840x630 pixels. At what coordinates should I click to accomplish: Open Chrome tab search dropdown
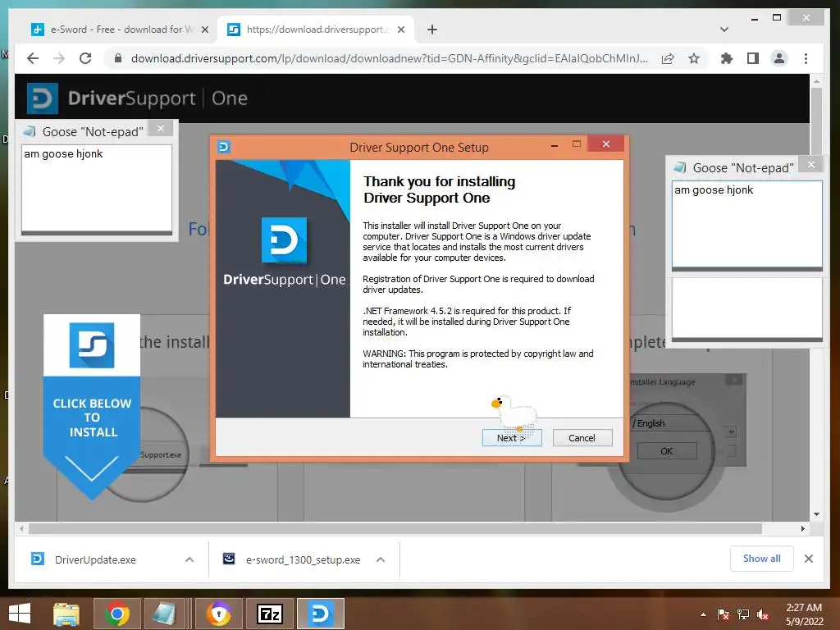[724, 30]
